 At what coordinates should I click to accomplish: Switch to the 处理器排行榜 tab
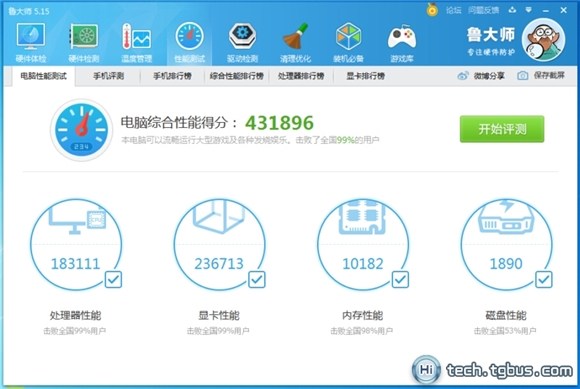tap(301, 76)
